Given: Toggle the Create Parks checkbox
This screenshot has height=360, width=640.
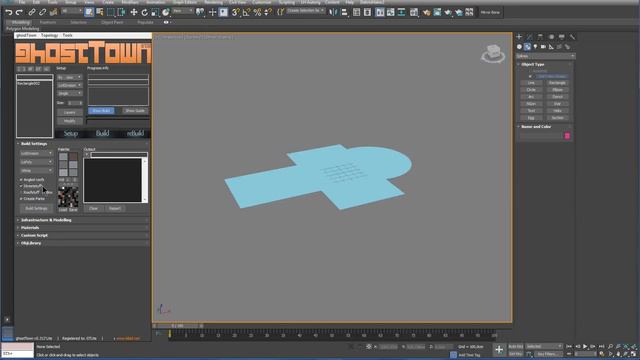Looking at the screenshot, I should click(x=21, y=199).
